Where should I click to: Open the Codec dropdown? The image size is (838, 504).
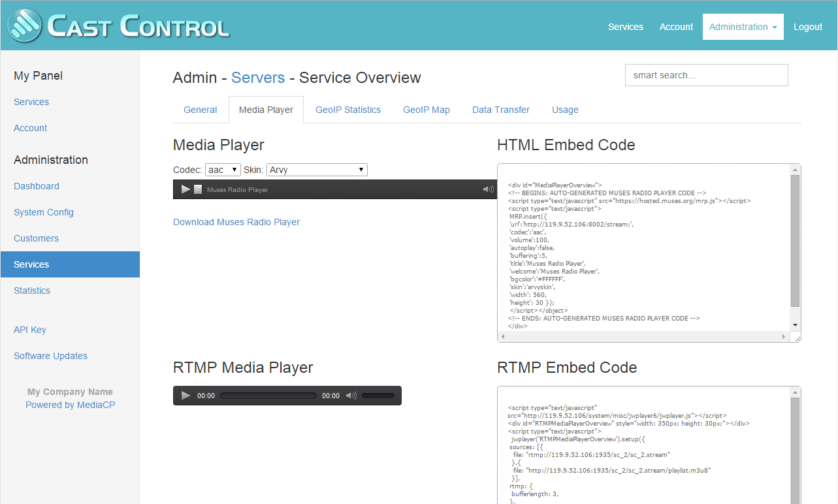[223, 169]
